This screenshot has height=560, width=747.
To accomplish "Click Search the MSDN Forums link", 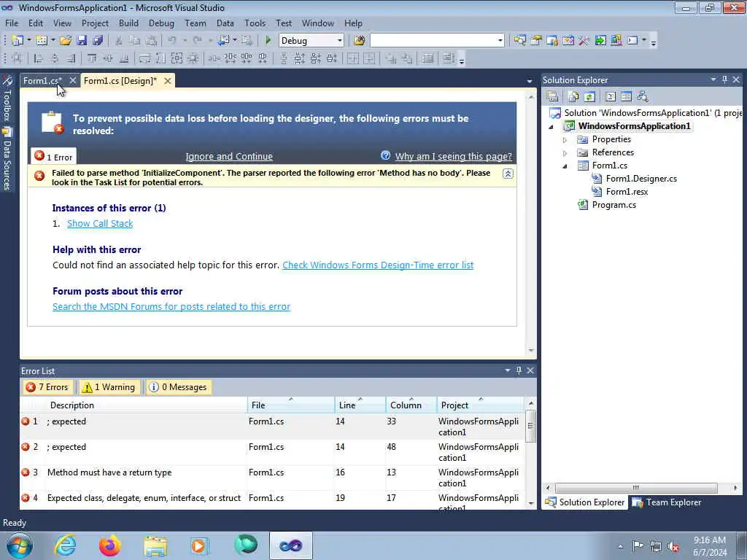I will 171,306.
